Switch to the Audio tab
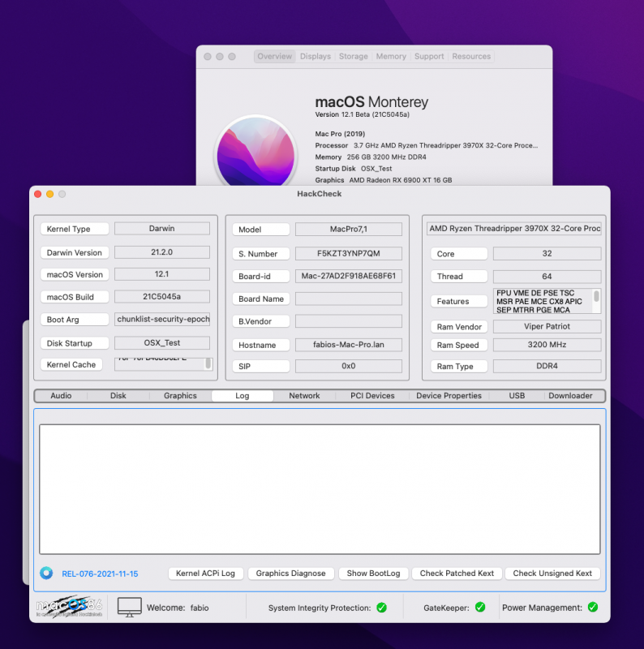Image resolution: width=644 pixels, height=649 pixels. point(61,396)
